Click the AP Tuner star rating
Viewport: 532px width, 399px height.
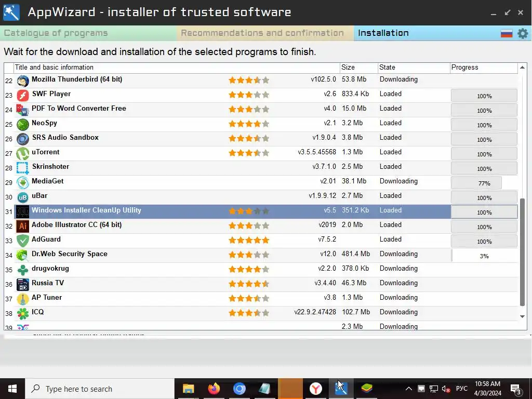coord(249,299)
